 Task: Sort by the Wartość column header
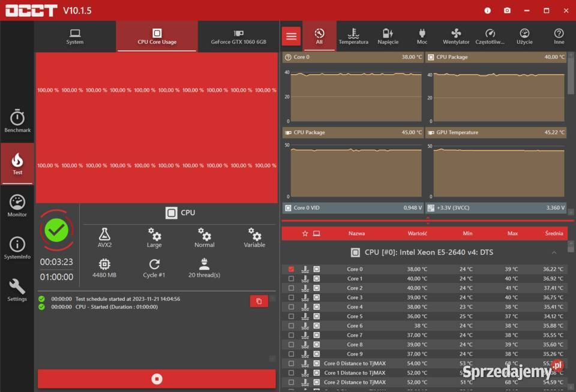click(418, 233)
